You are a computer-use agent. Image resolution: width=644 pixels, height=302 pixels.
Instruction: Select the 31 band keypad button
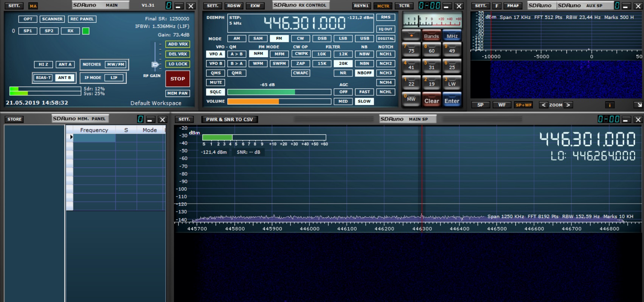[x=431, y=66]
